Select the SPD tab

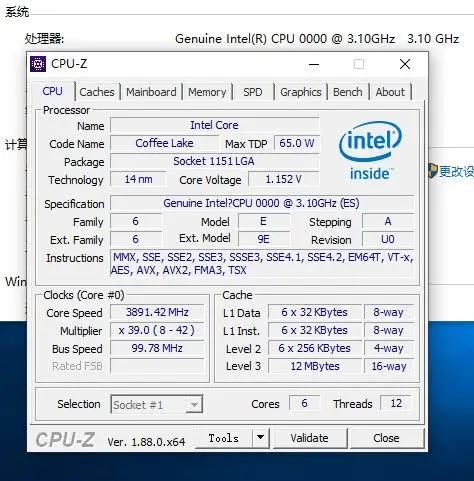[x=253, y=92]
